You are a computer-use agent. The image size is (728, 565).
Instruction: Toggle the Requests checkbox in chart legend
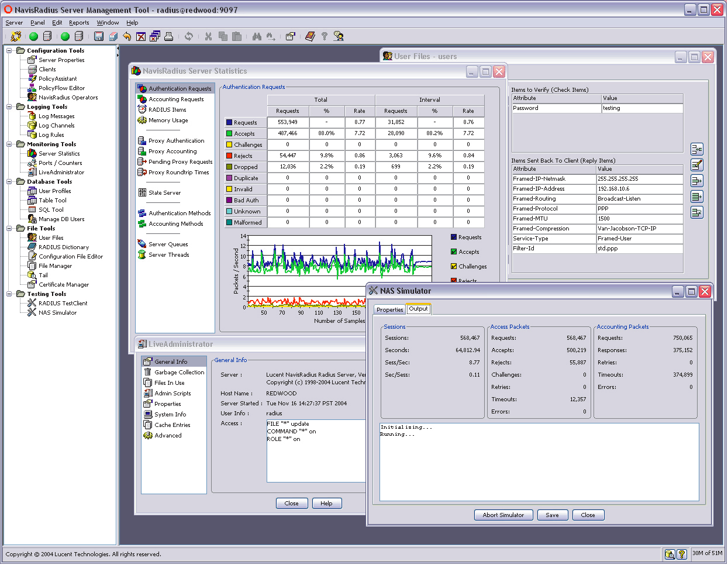454,237
